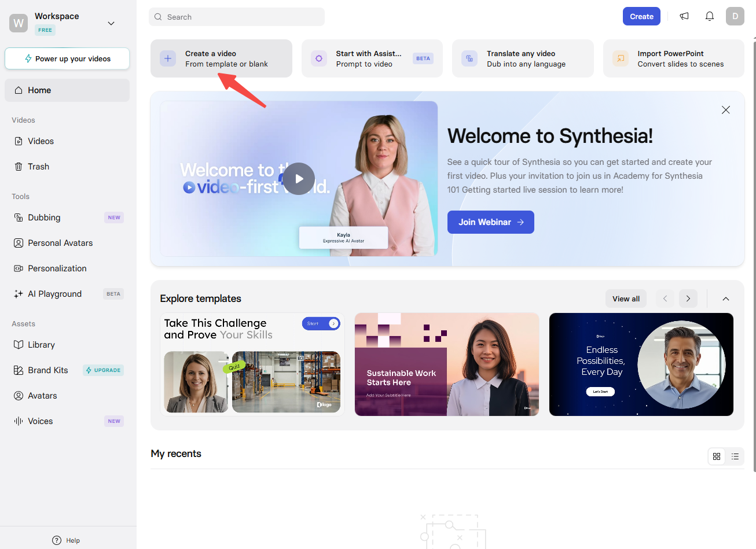Open Take This Challenge template thumbnail
Viewport: 756px width, 549px height.
[x=252, y=364]
